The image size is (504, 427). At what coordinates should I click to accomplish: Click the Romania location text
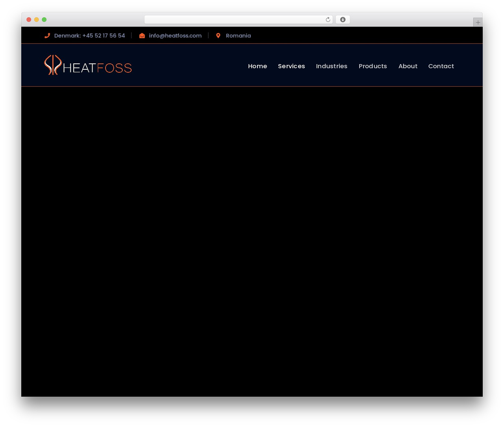tap(238, 35)
